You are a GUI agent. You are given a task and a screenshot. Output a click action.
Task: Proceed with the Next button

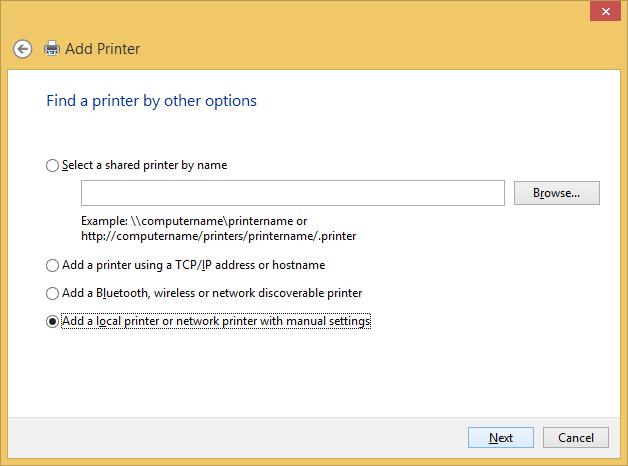point(501,438)
